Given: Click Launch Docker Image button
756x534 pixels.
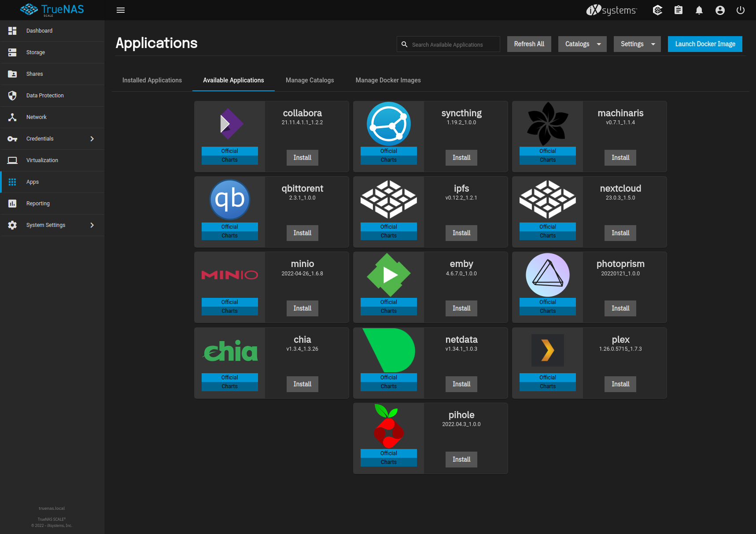Looking at the screenshot, I should (x=705, y=44).
